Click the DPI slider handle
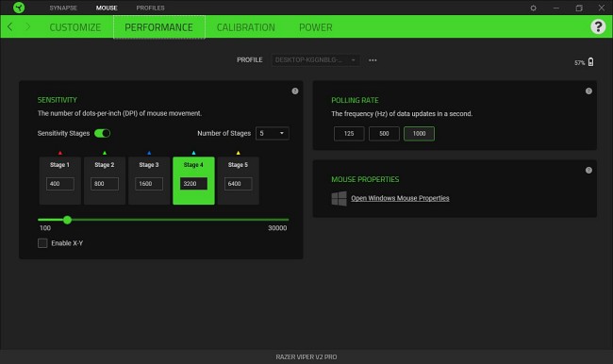613x364 pixels. point(67,220)
